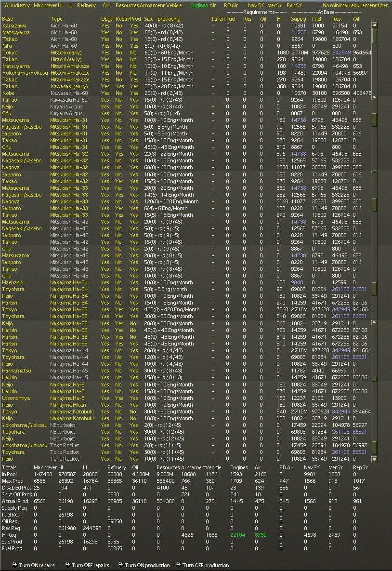The width and height of the screenshot is (392, 571).
Task: Click the green 22104 HI Req value
Action: (238, 535)
